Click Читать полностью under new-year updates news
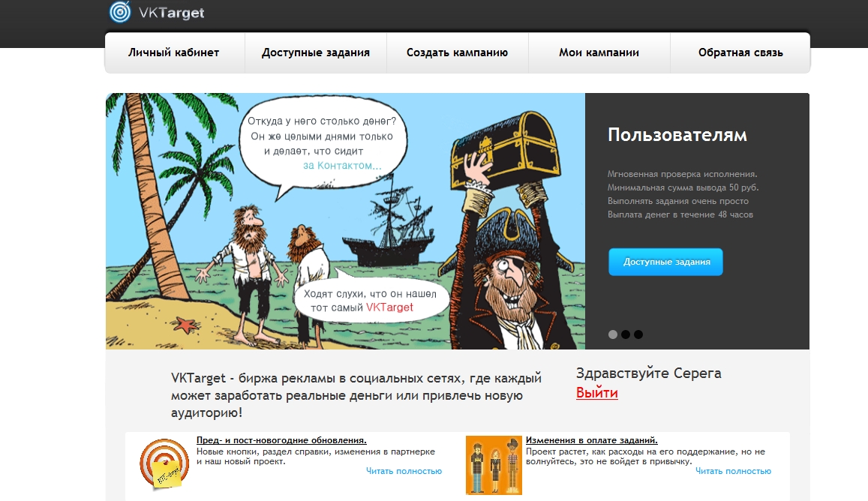Screen dimensions: 868x501 tap(404, 471)
